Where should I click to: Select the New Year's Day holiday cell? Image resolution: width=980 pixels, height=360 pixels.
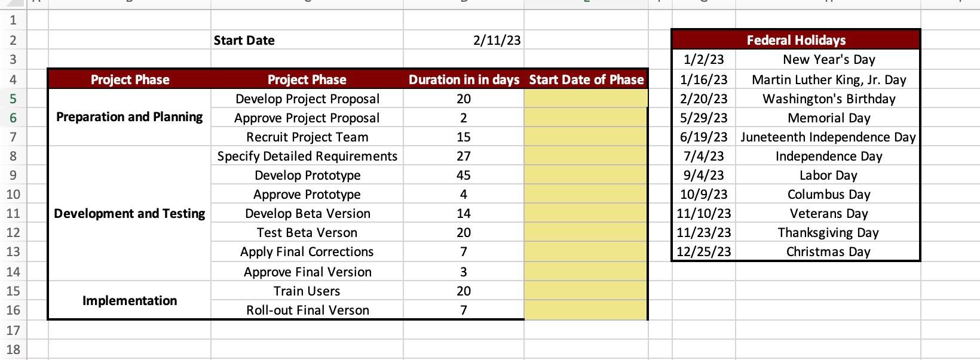827,59
